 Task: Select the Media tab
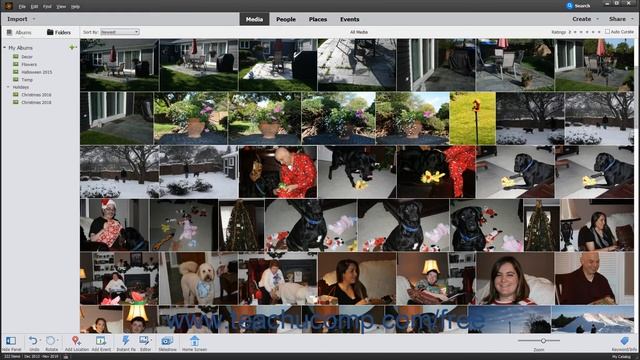(254, 19)
